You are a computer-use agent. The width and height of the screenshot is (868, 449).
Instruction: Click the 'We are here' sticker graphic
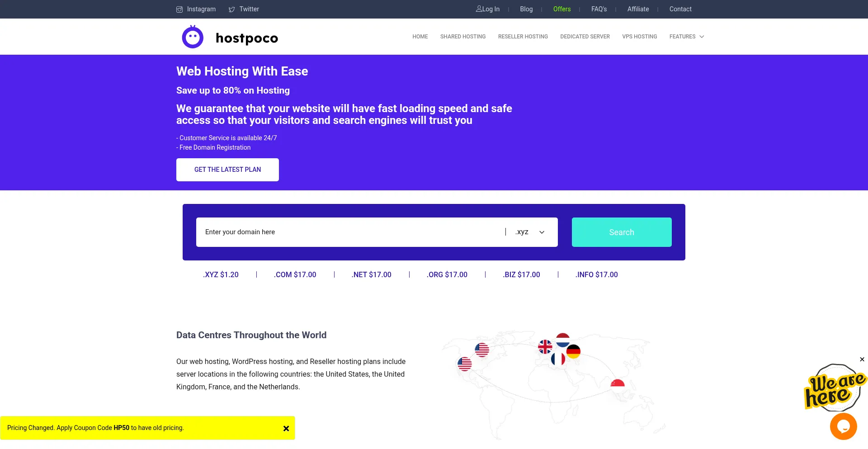(835, 388)
